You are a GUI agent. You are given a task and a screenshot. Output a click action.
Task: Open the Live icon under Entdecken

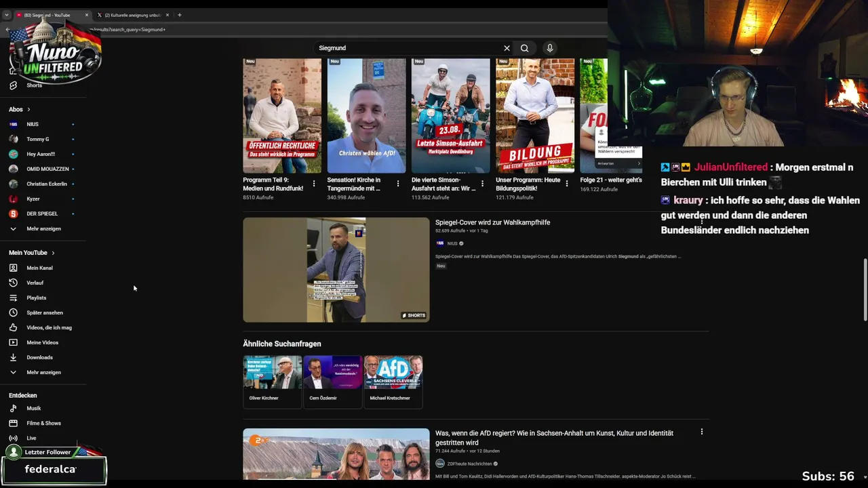coord(13,438)
